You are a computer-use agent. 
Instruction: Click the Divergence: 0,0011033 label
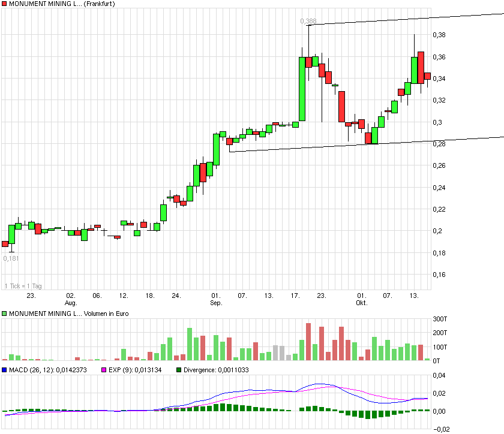tap(216, 370)
